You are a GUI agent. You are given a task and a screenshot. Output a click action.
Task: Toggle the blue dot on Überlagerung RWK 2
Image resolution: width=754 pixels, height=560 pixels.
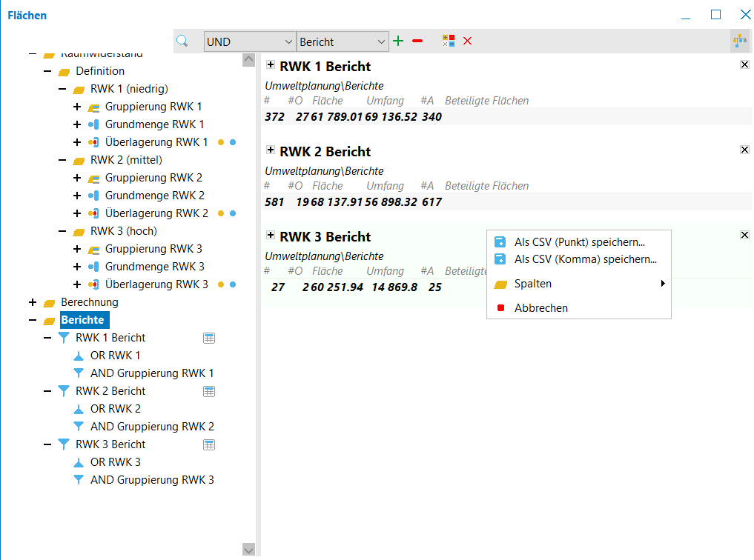(233, 213)
